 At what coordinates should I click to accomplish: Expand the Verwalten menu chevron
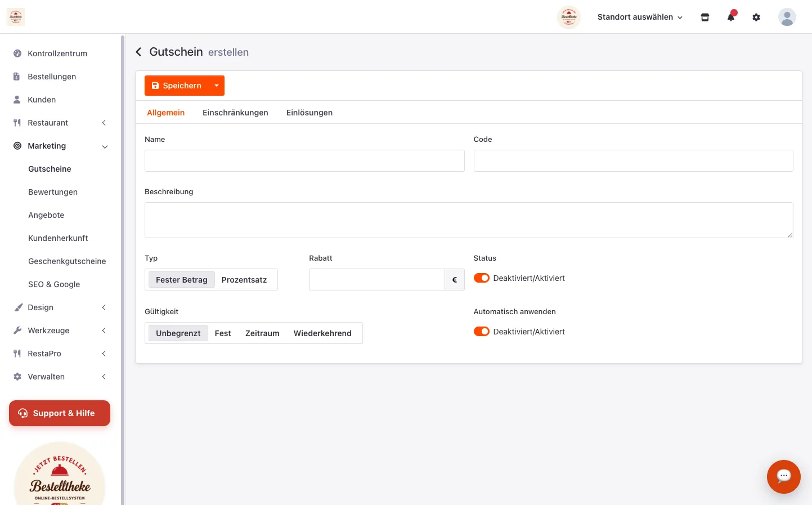104,377
